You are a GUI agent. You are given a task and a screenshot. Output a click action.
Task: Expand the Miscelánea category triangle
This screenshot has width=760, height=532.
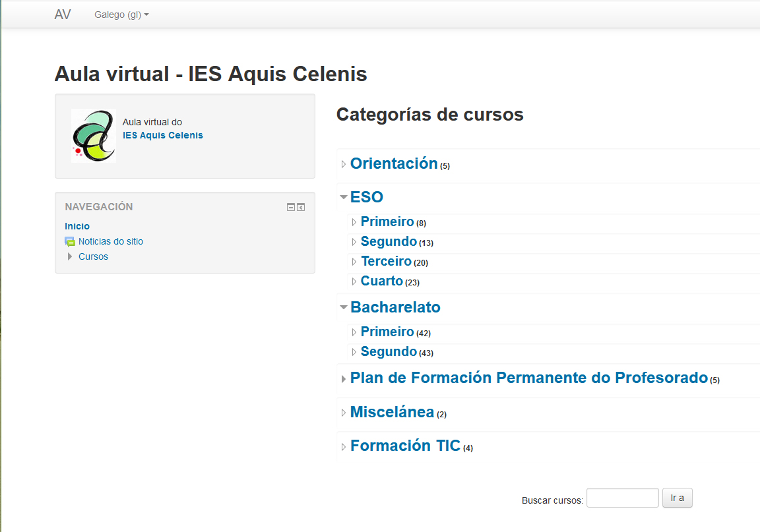[x=343, y=413]
